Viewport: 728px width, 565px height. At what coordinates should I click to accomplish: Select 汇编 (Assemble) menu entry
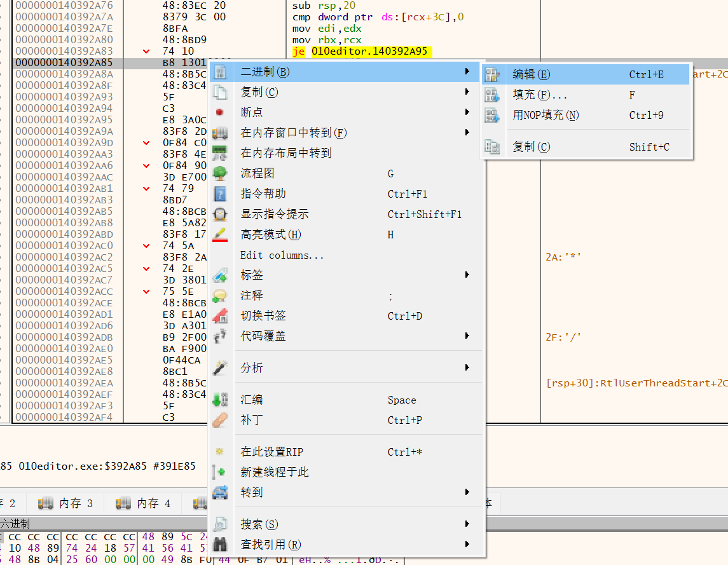[x=252, y=400]
